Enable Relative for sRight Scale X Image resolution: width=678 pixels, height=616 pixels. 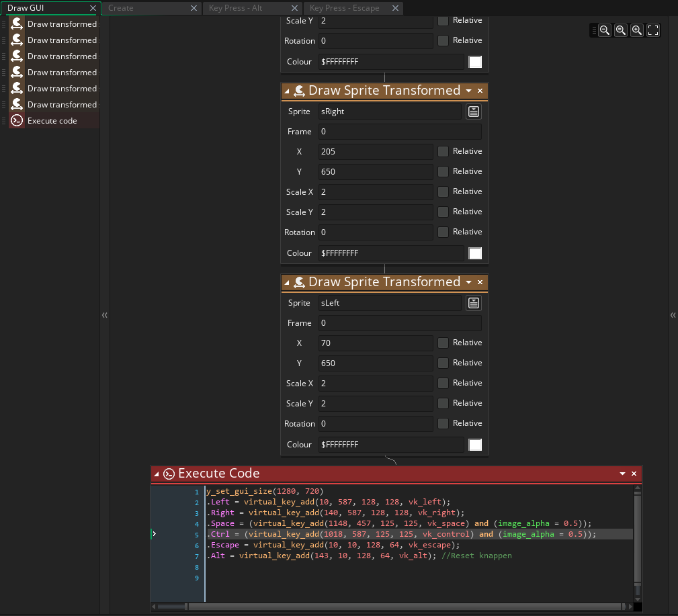[443, 191]
